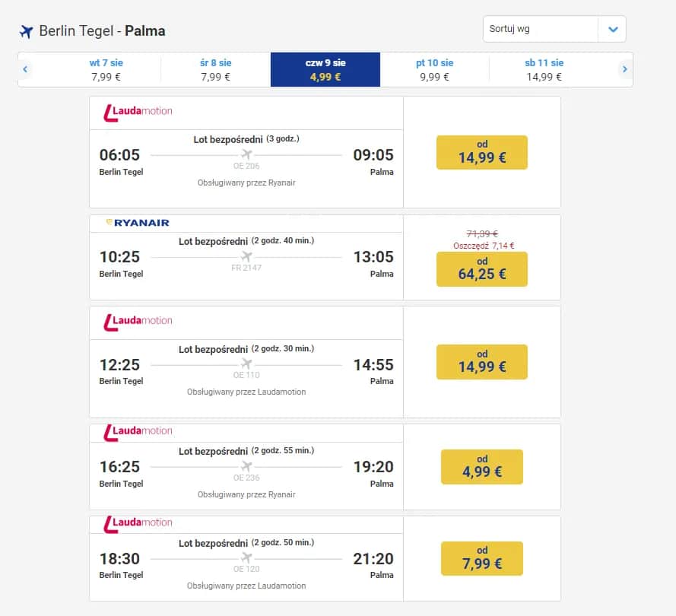Switch to the 'pt 10 sie' date tab

435,69
